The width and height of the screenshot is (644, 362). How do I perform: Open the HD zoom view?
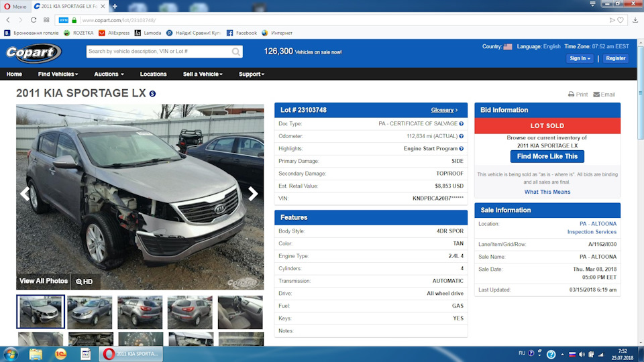coord(85,282)
